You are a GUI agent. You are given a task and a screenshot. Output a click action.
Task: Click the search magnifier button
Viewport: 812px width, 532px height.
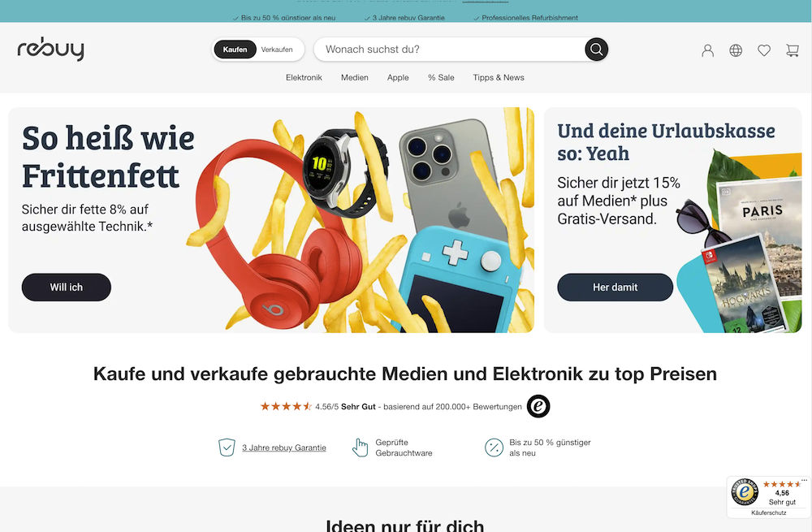tap(596, 50)
